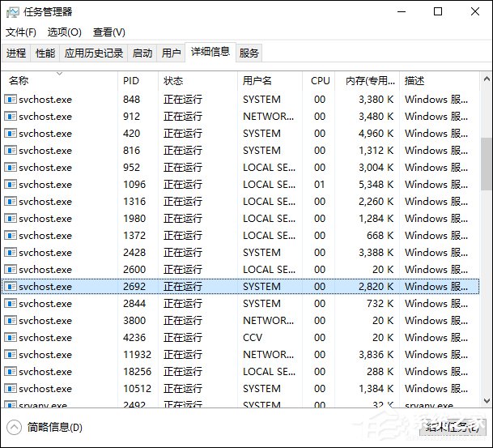
Task: Open the 文件(F) menu
Action: (x=21, y=32)
